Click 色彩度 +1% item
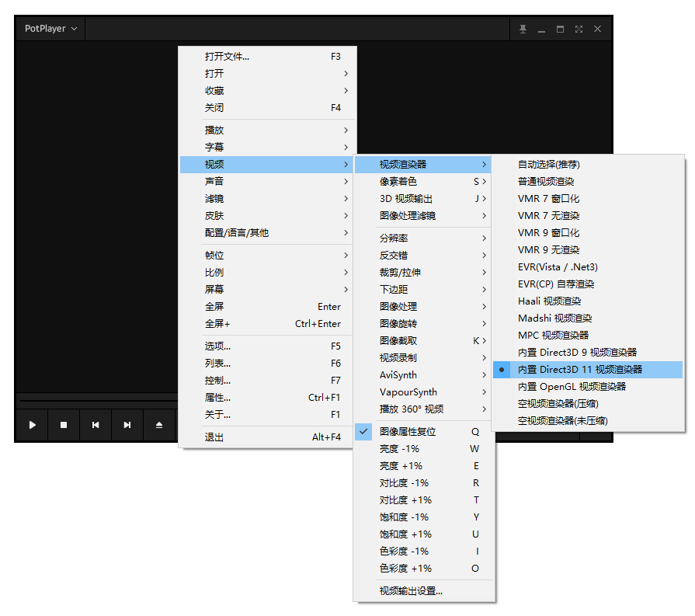Image resolution: width=695 pixels, height=616 pixels. pyautogui.click(x=424, y=568)
